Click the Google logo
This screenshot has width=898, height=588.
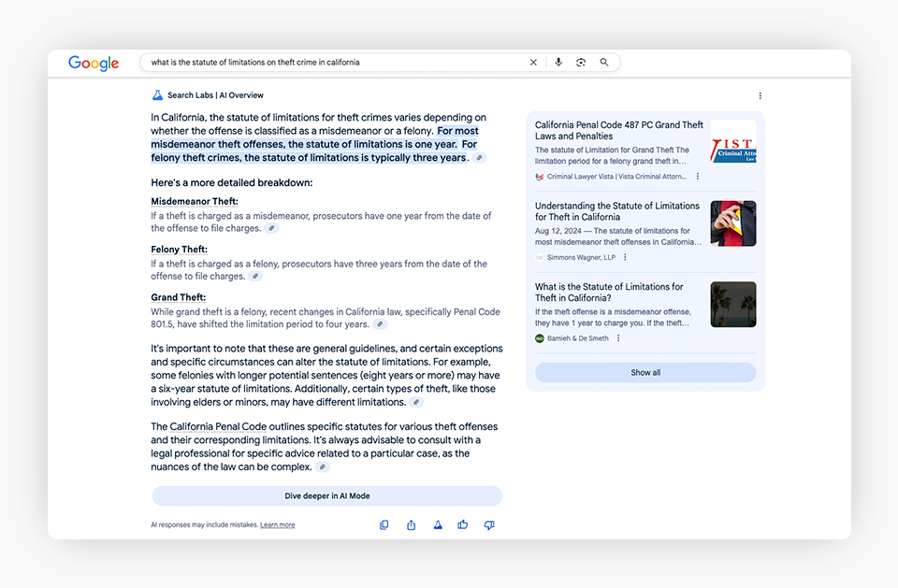click(94, 63)
